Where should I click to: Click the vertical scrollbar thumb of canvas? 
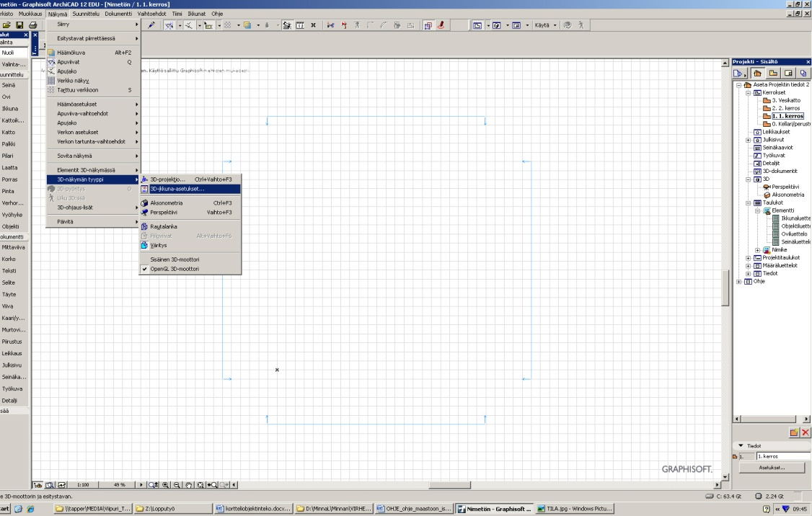[x=725, y=288]
